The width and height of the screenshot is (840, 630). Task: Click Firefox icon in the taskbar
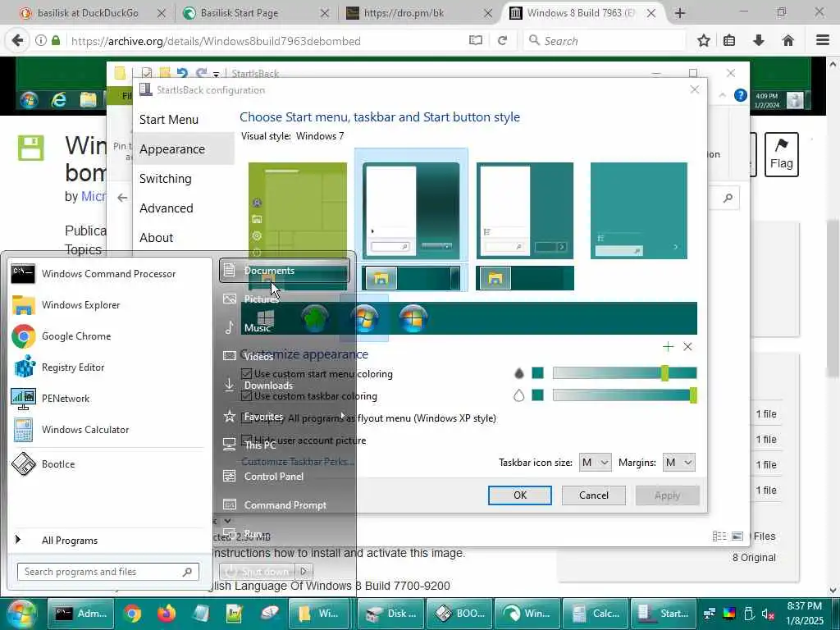166,613
